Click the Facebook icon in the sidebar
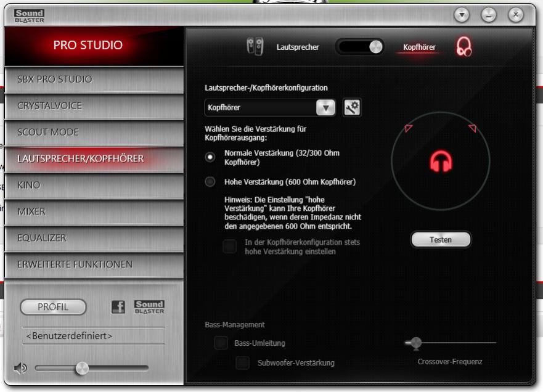This screenshot has height=392, width=543. [x=118, y=307]
